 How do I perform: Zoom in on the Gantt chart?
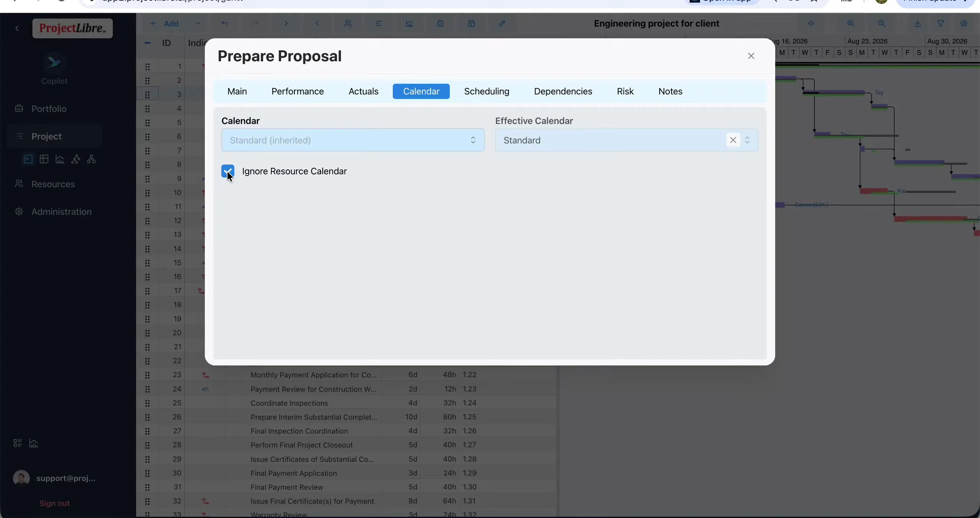[x=851, y=23]
